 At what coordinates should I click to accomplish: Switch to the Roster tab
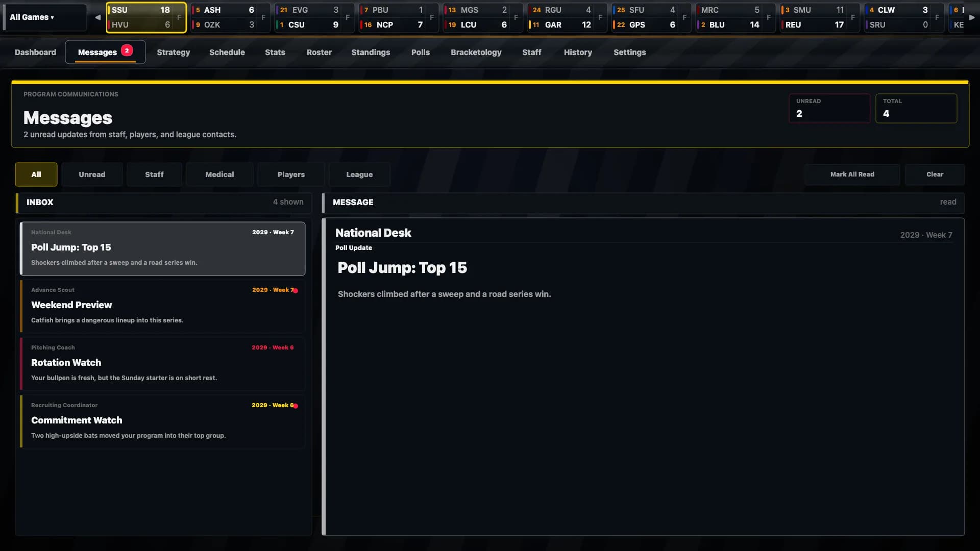(x=319, y=52)
